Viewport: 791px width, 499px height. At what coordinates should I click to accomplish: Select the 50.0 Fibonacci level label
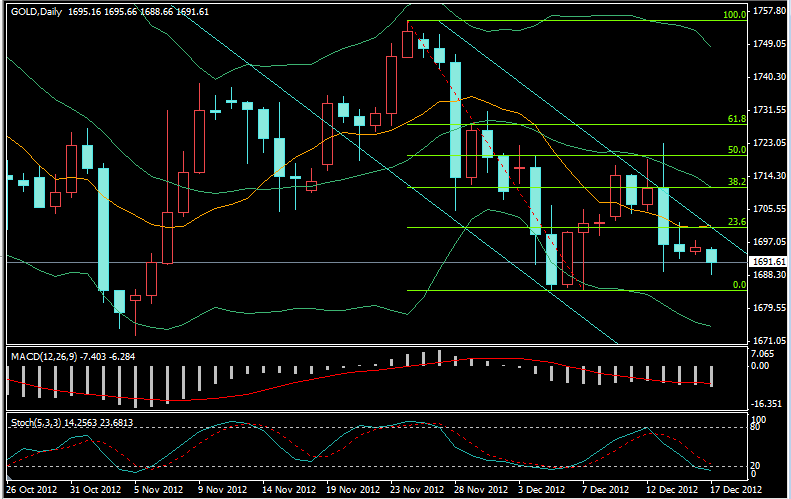pos(737,150)
